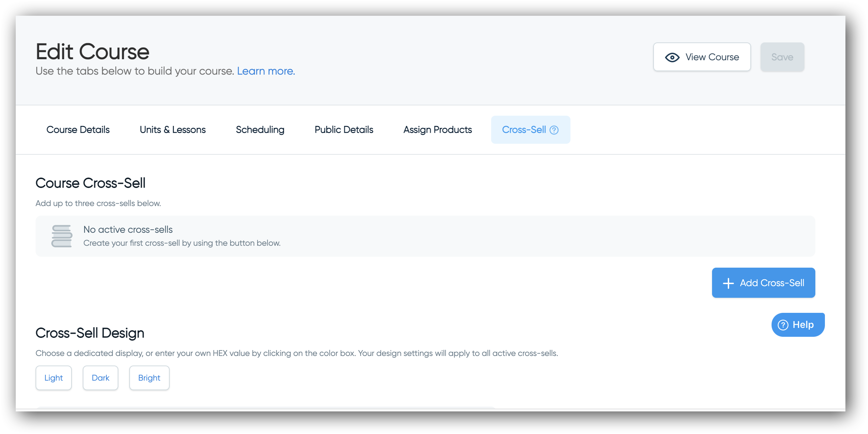Open the Course Details tab
The width and height of the screenshot is (868, 434).
[x=78, y=130]
